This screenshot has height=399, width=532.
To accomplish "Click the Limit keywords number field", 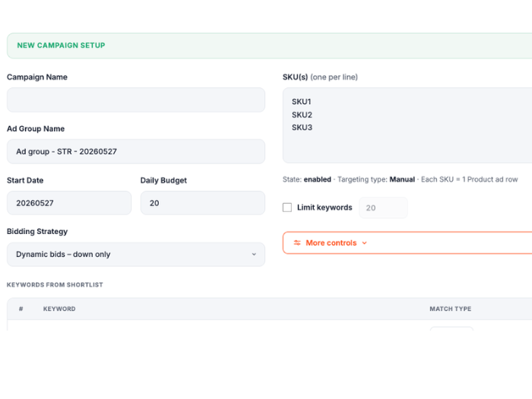I will (383, 207).
